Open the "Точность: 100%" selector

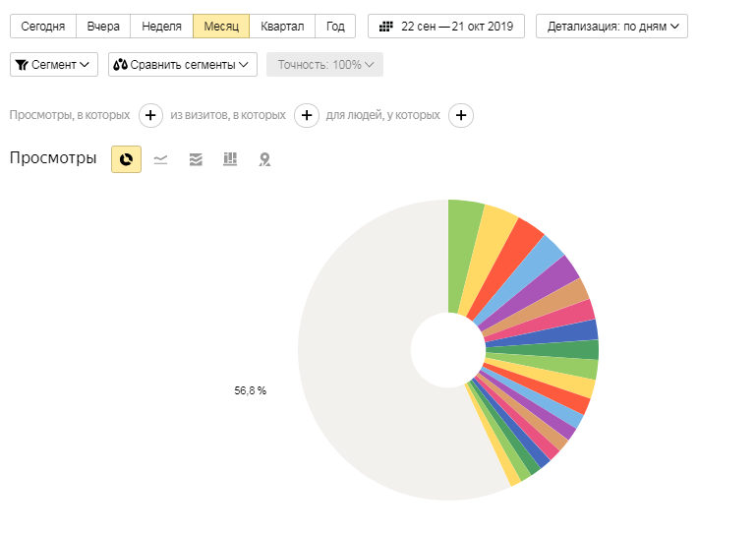point(324,65)
